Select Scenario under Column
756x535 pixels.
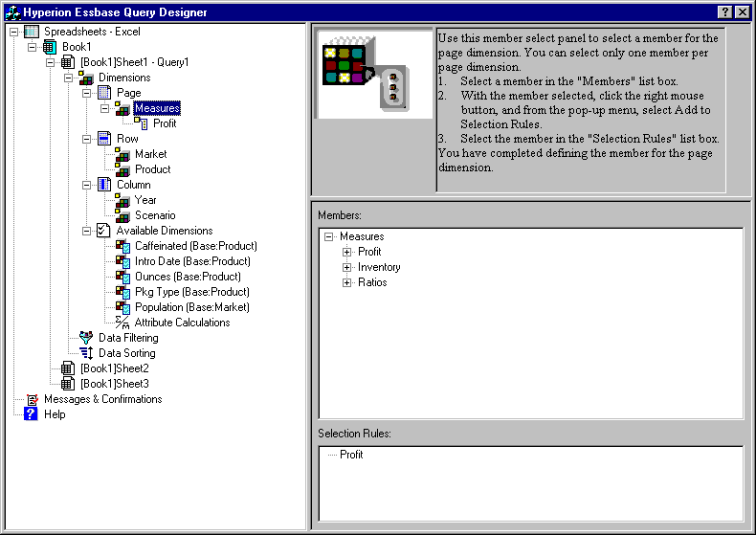[154, 215]
